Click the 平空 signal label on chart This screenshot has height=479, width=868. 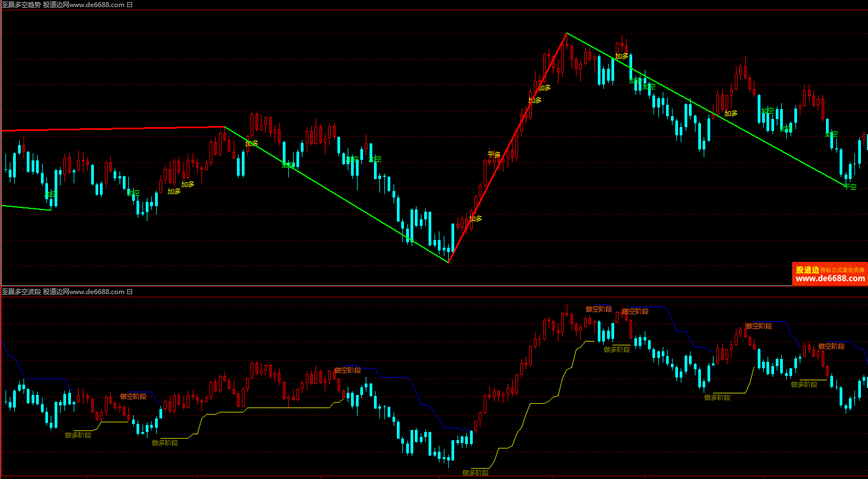click(x=850, y=187)
